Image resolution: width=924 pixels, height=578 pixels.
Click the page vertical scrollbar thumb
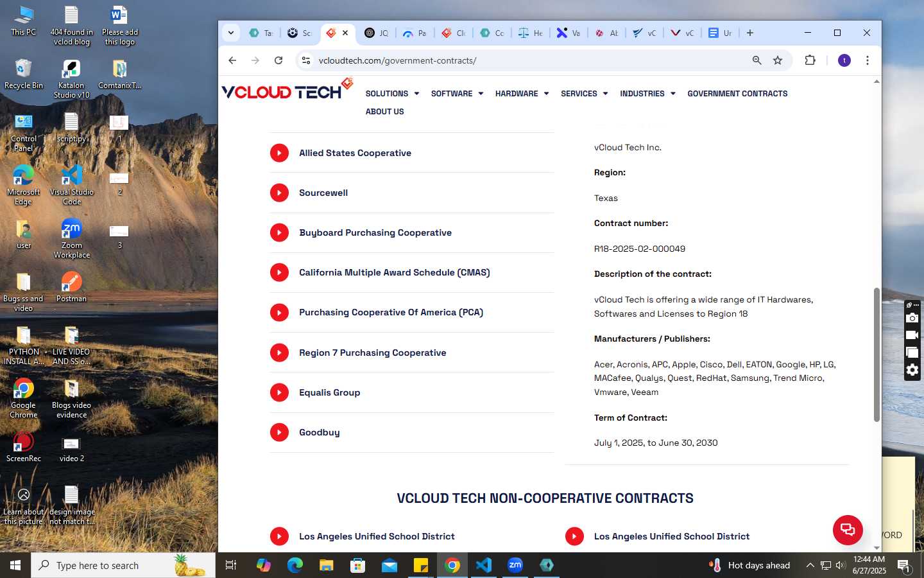(877, 355)
